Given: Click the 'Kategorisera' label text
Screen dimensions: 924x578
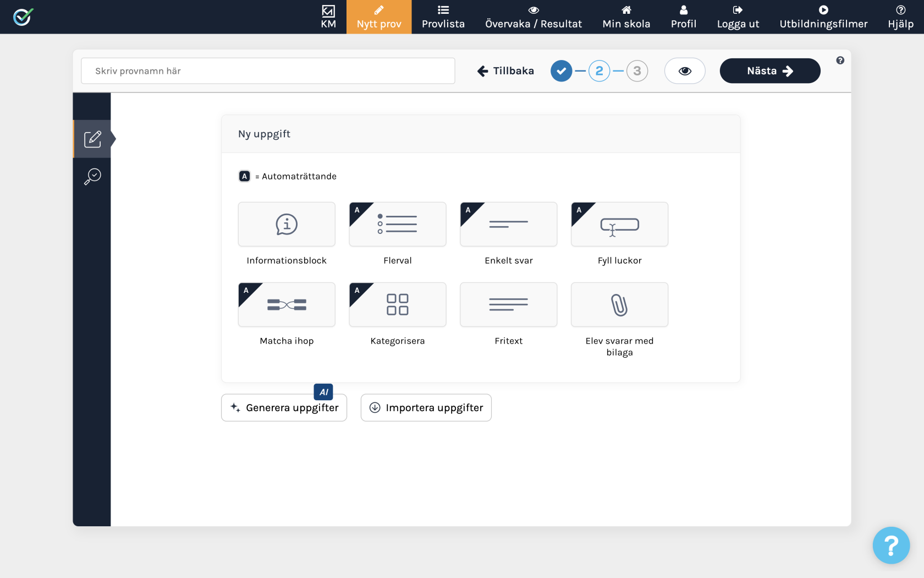Looking at the screenshot, I should pyautogui.click(x=398, y=341).
